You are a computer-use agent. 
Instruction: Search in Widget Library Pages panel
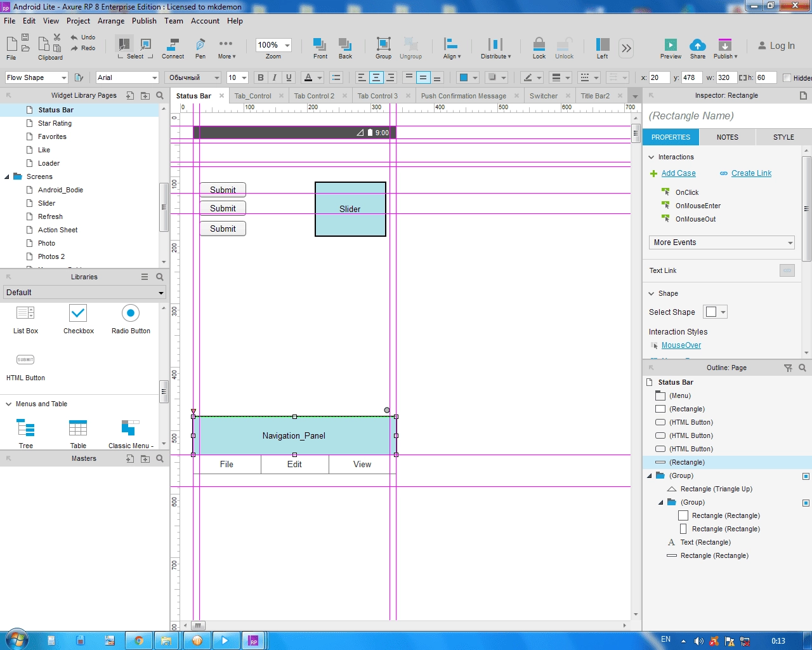(x=160, y=95)
